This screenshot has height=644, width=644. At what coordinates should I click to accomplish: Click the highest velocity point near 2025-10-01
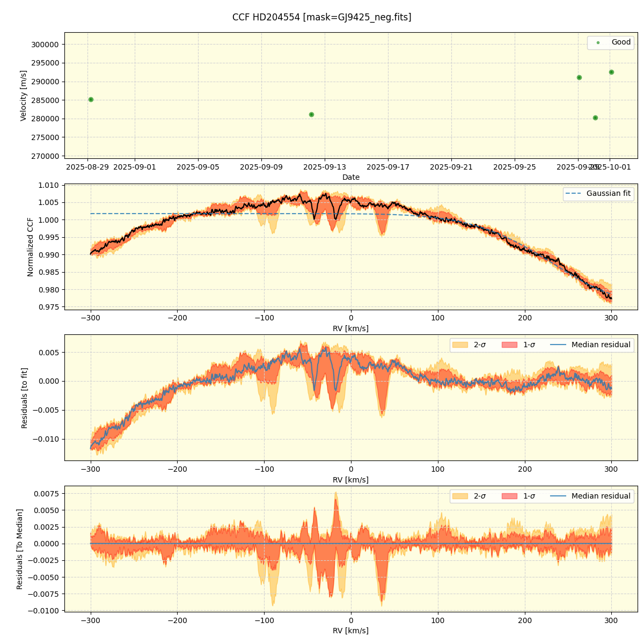pyautogui.click(x=611, y=72)
